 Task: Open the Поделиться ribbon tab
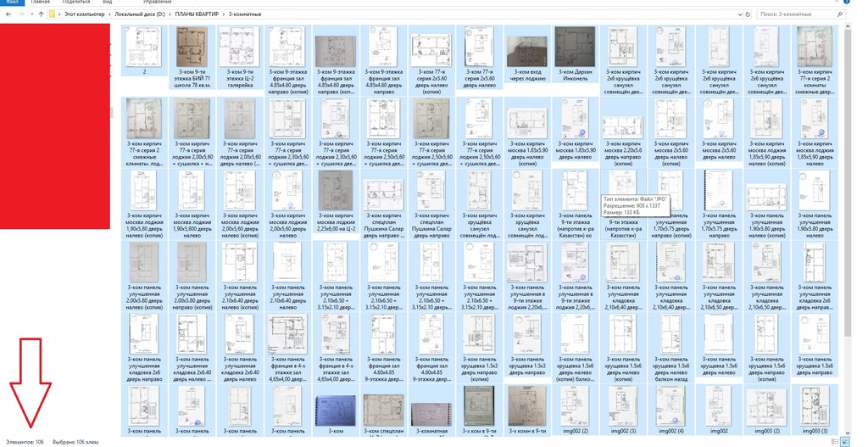pyautogui.click(x=76, y=3)
